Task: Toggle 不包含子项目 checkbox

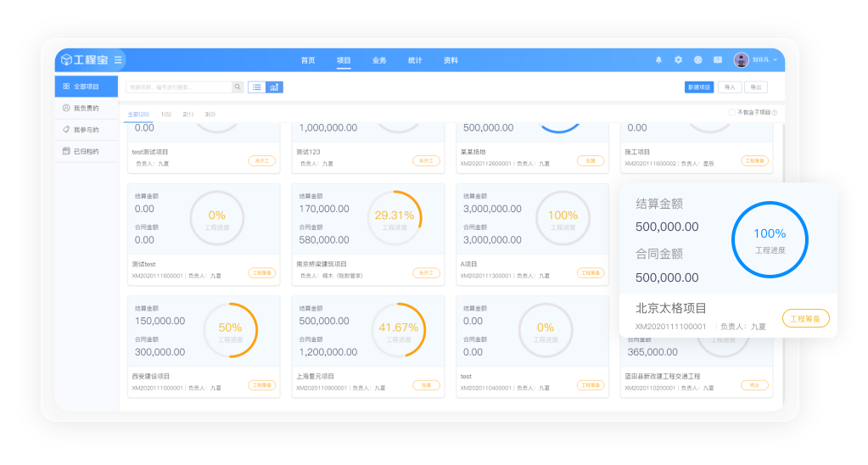Action: pyautogui.click(x=732, y=112)
